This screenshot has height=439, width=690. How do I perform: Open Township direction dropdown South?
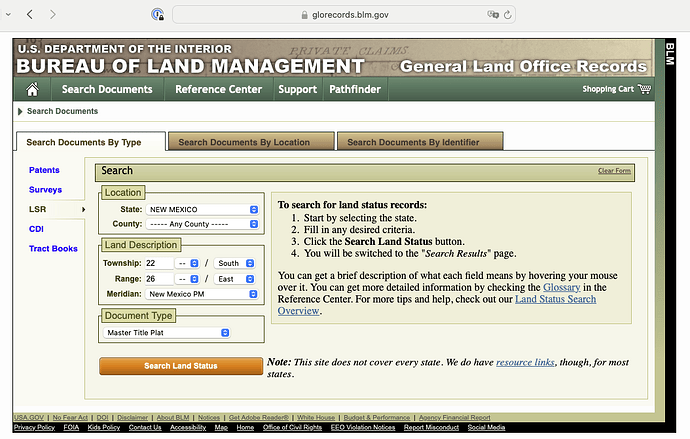click(x=235, y=263)
